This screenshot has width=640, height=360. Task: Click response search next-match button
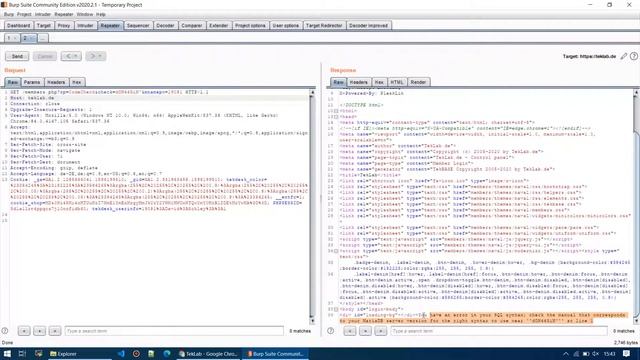pyautogui.click(x=380, y=331)
